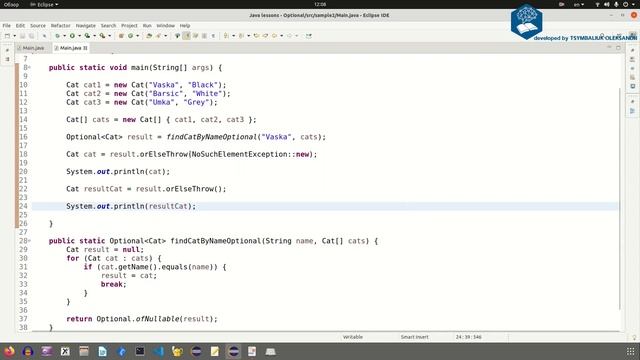Open the Run menu
The height and width of the screenshot is (360, 640).
click(x=147, y=25)
